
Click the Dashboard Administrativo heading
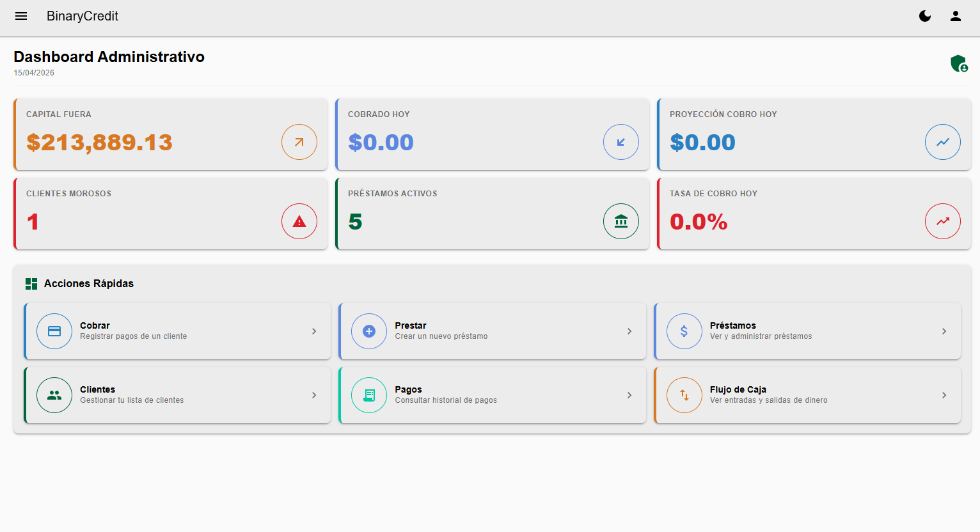click(x=109, y=57)
